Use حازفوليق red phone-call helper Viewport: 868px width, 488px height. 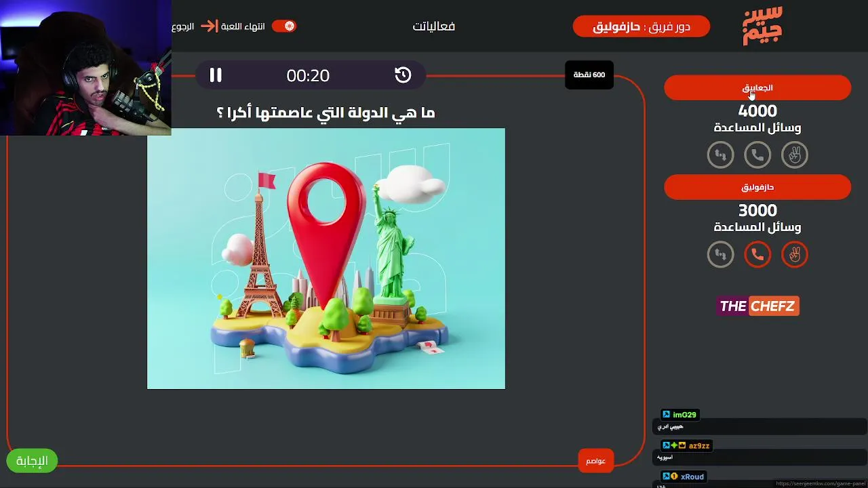pos(757,255)
